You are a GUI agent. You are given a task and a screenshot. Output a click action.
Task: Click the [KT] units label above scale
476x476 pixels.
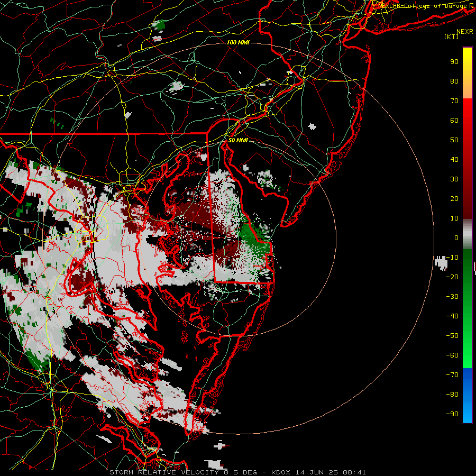pyautogui.click(x=452, y=36)
